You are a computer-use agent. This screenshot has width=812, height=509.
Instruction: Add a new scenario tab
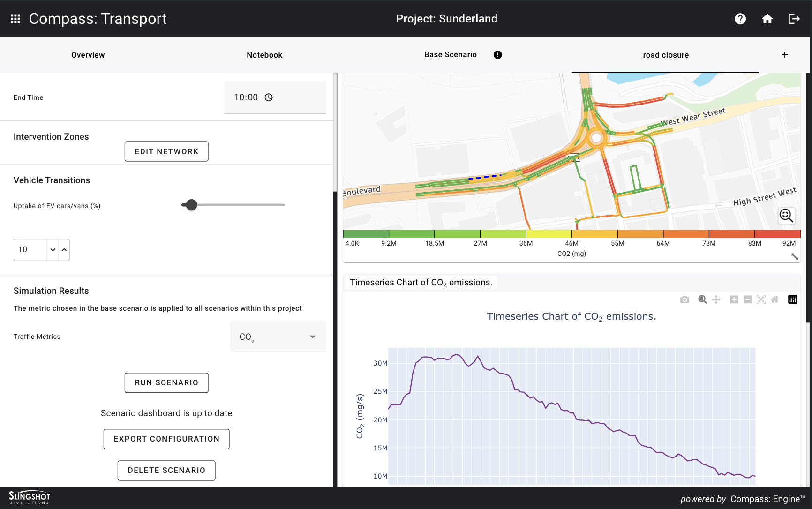785,55
